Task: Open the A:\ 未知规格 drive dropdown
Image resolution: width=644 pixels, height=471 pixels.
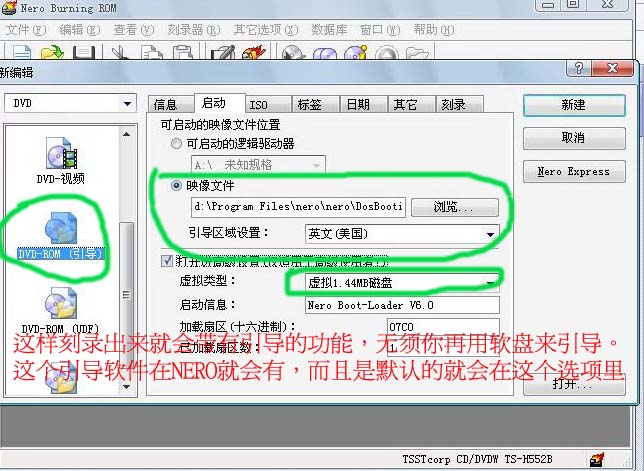Action: pyautogui.click(x=258, y=165)
